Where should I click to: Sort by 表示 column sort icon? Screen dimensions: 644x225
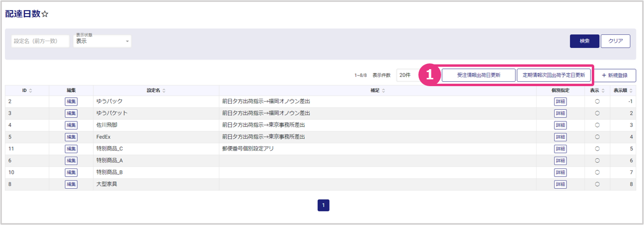603,90
